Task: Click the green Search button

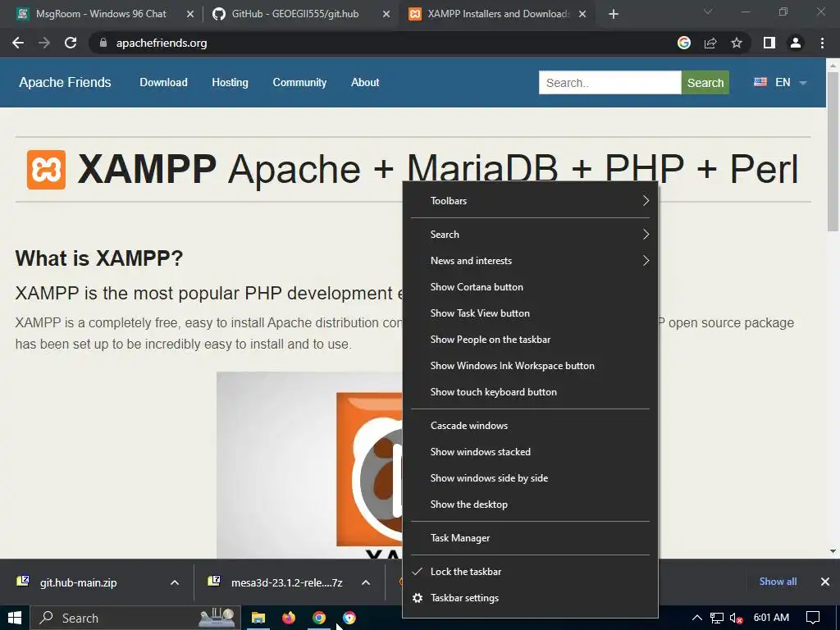Action: (705, 83)
